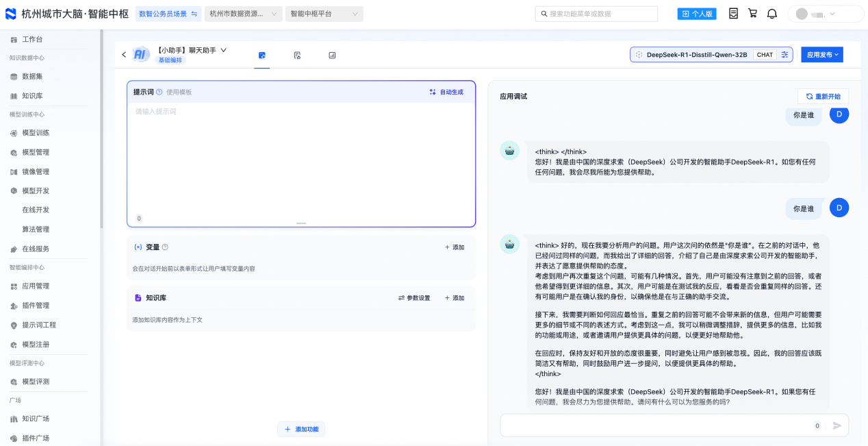
Task: Select 模型训练 in the sidebar
Action: click(x=36, y=133)
